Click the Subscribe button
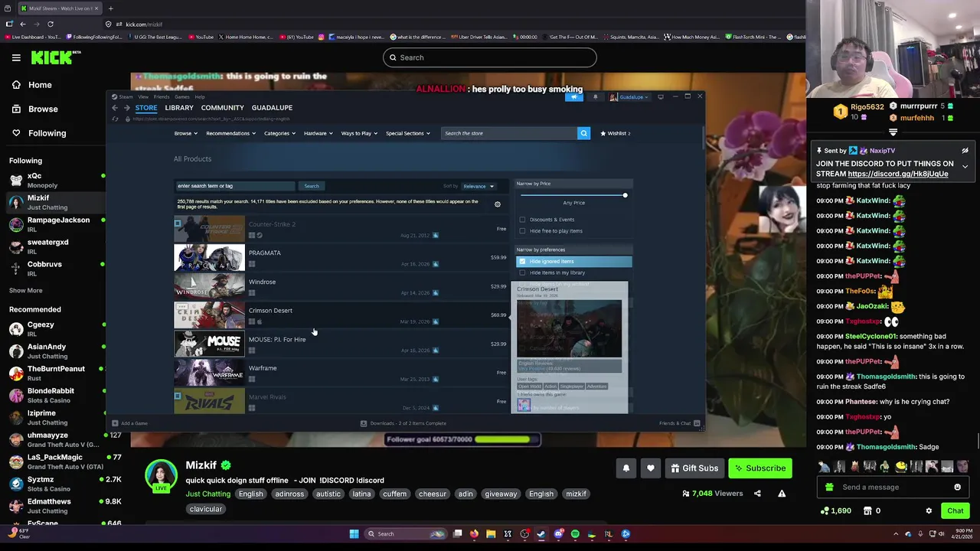This screenshot has width=980, height=551. click(x=760, y=468)
